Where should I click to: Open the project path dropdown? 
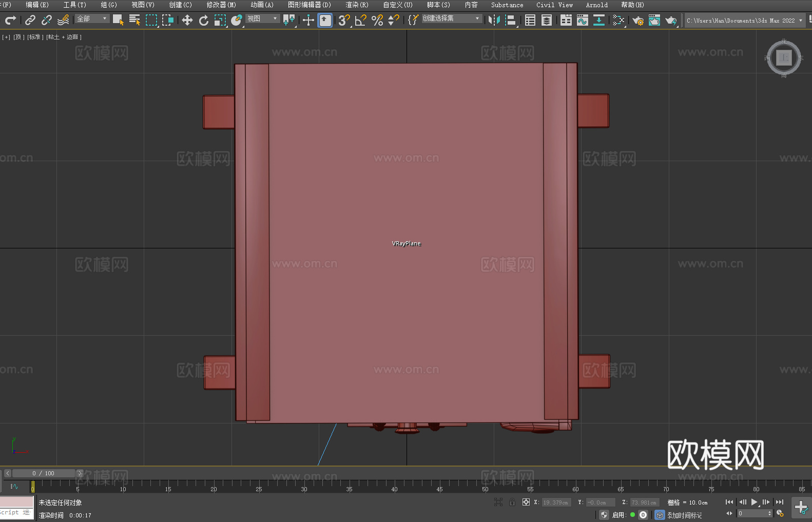point(745,21)
